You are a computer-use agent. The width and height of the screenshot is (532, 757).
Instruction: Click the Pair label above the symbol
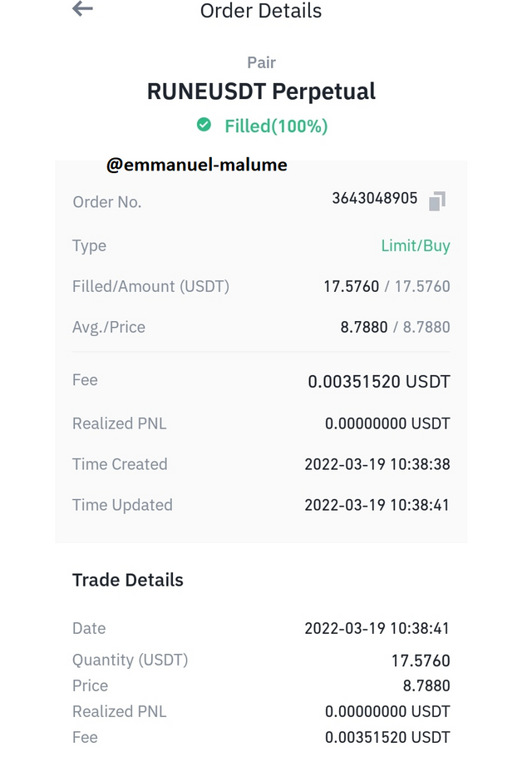(261, 62)
